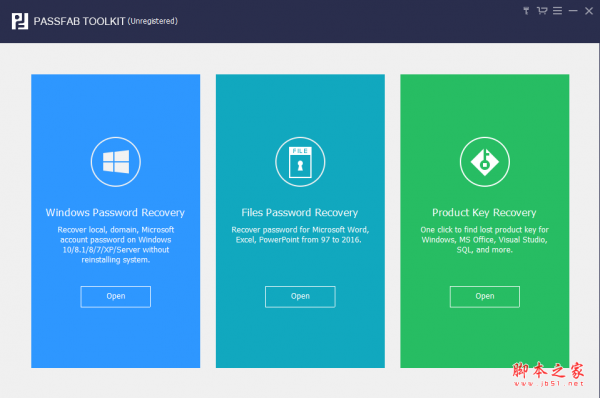Click description starting 'Recover local, domain'
This screenshot has height=398, width=600.
[x=116, y=245]
